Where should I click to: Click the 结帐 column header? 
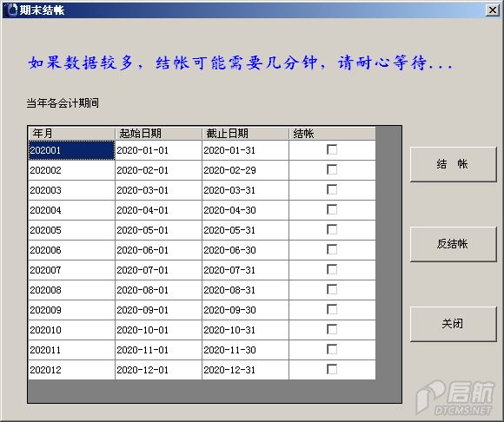click(332, 133)
